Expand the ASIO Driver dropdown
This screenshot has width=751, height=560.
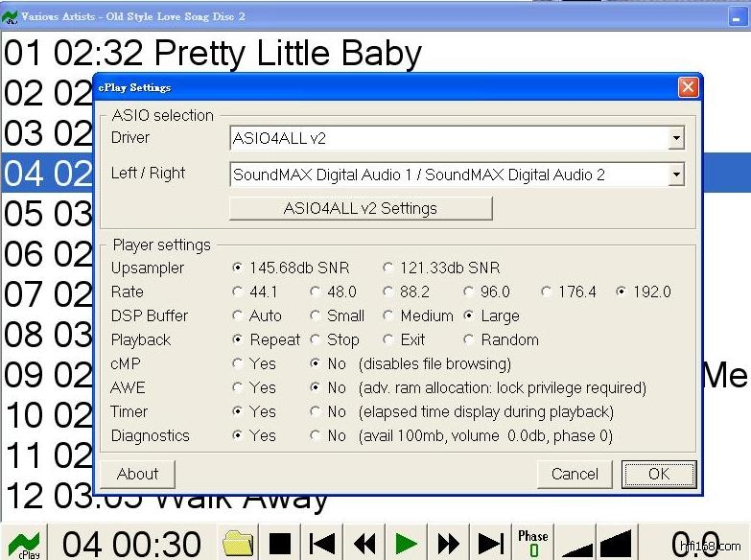coord(676,139)
